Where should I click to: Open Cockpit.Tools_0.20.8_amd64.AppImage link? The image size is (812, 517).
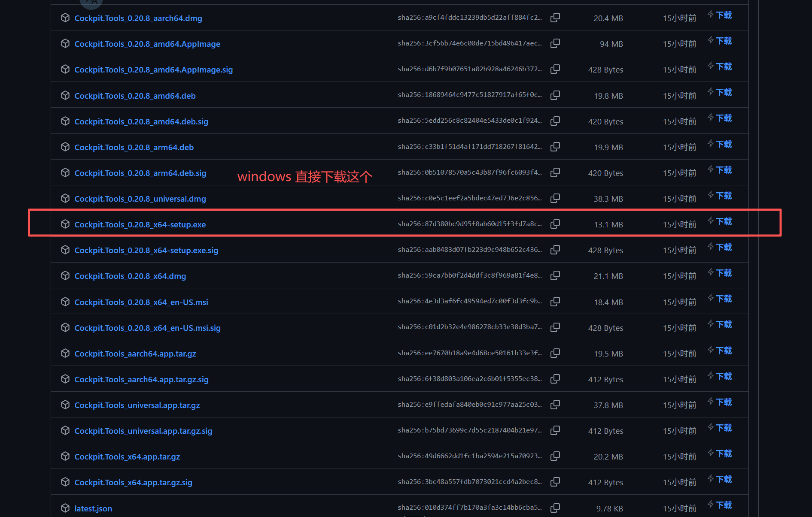147,44
